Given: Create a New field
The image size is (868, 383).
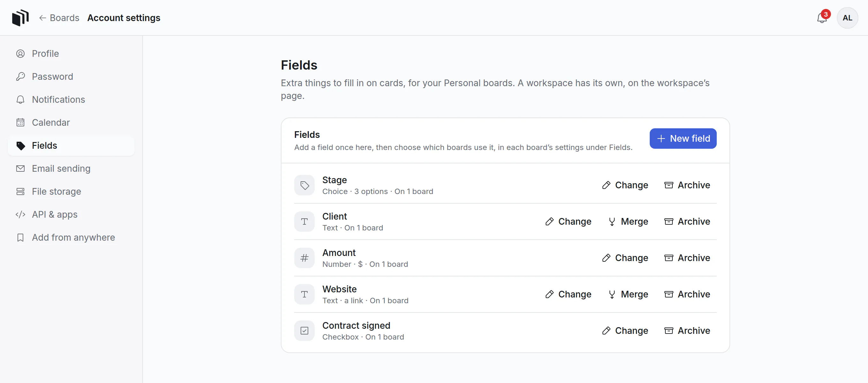Looking at the screenshot, I should click(683, 139).
